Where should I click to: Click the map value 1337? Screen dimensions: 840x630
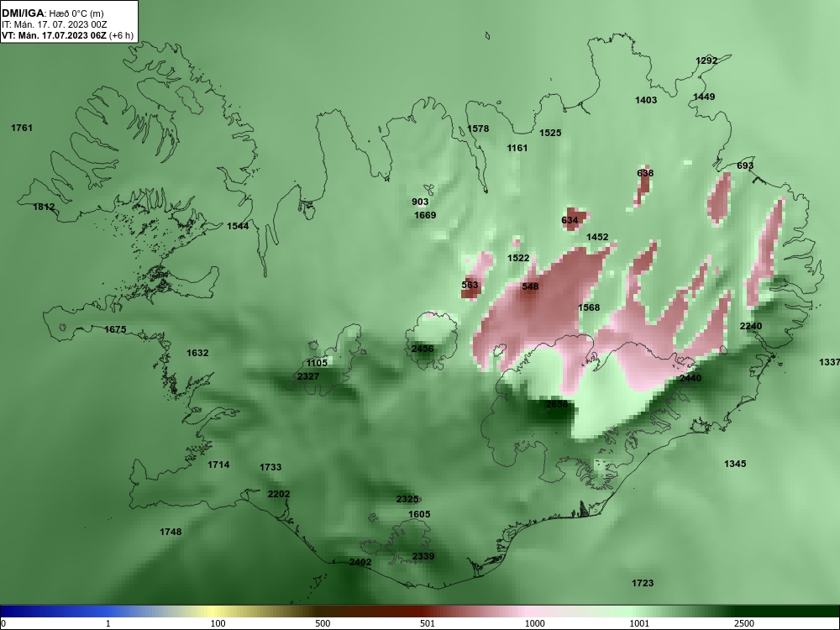pyautogui.click(x=829, y=363)
